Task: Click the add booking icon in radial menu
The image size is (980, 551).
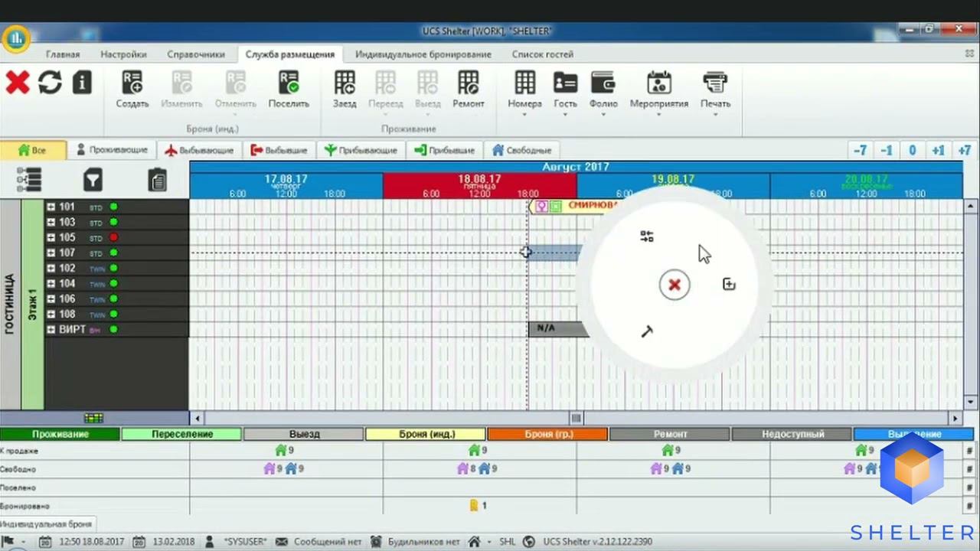Action: [729, 285]
